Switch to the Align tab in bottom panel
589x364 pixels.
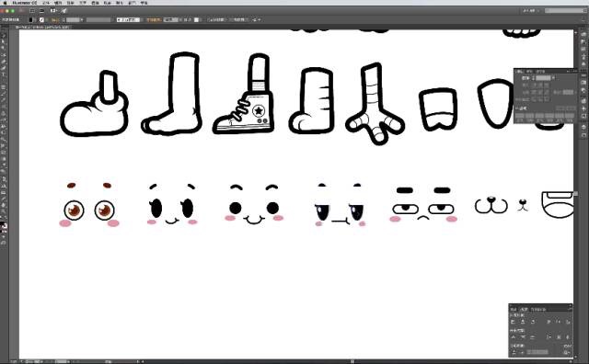click(x=524, y=310)
